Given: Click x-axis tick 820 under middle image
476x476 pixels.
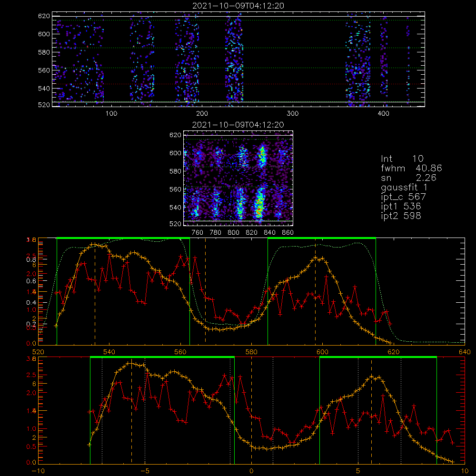Looking at the screenshot, I should click(x=252, y=233).
